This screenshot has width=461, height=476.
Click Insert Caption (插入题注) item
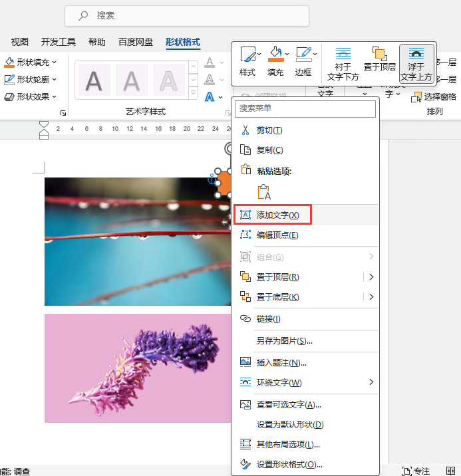point(305,363)
